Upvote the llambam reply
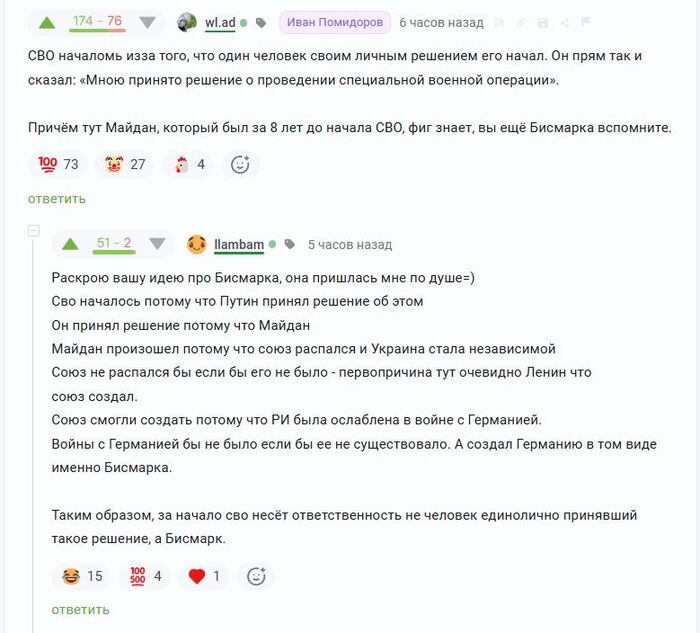The height and width of the screenshot is (633, 700). [71, 244]
